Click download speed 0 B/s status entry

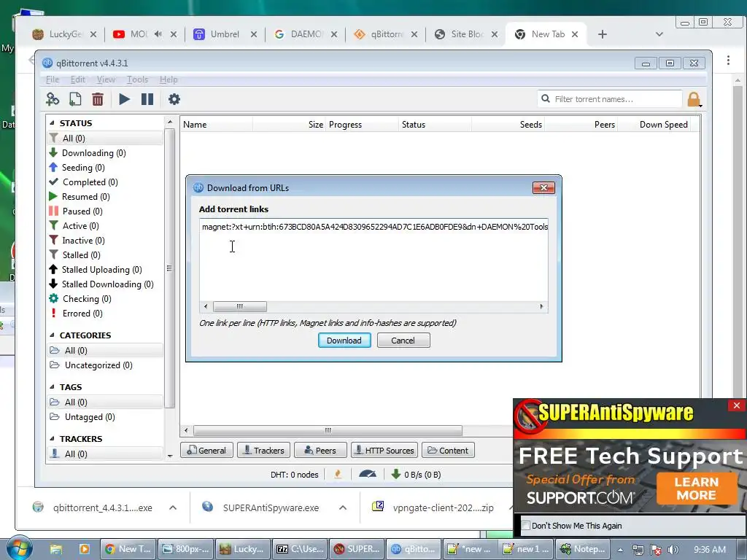tap(417, 474)
